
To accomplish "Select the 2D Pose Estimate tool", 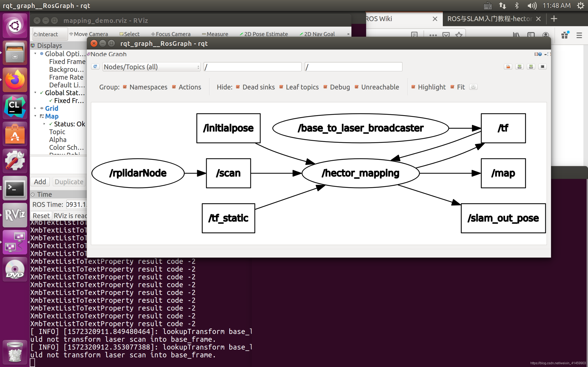I will point(264,34).
